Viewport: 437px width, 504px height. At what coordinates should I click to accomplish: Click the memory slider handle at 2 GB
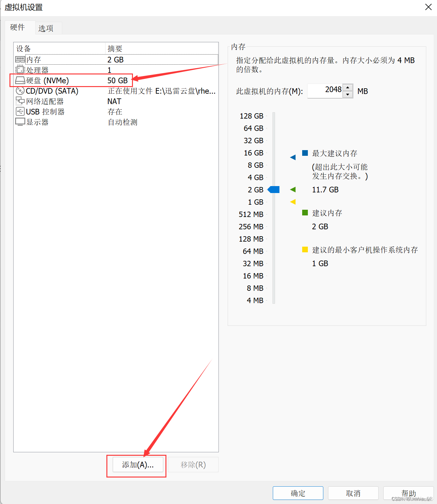point(273,190)
